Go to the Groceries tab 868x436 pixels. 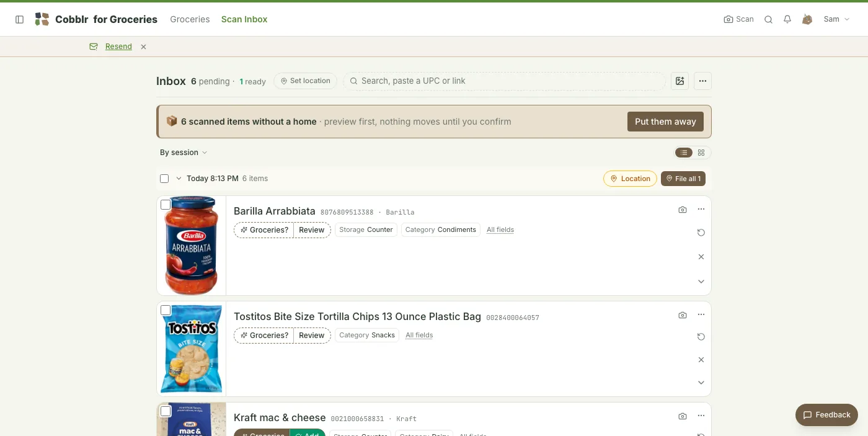tap(190, 19)
